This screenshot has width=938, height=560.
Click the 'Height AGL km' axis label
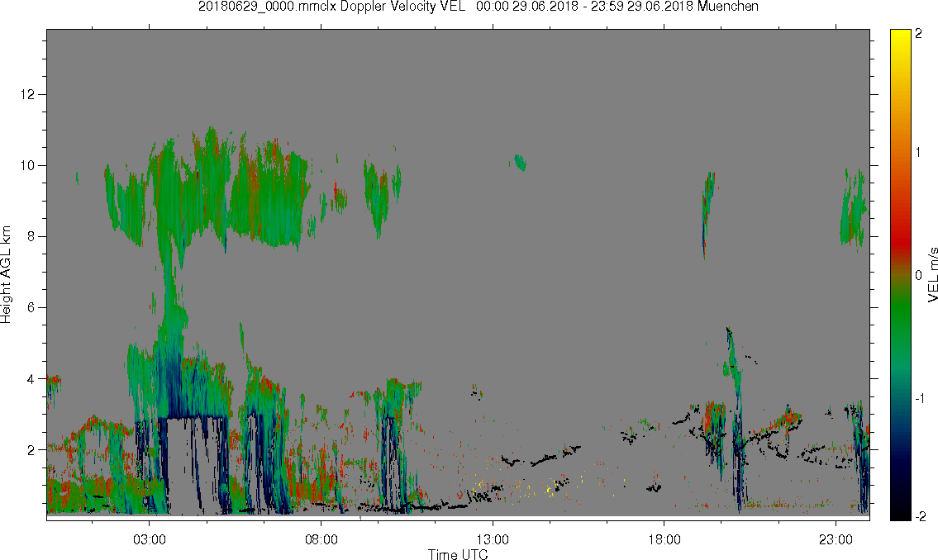pos(6,275)
